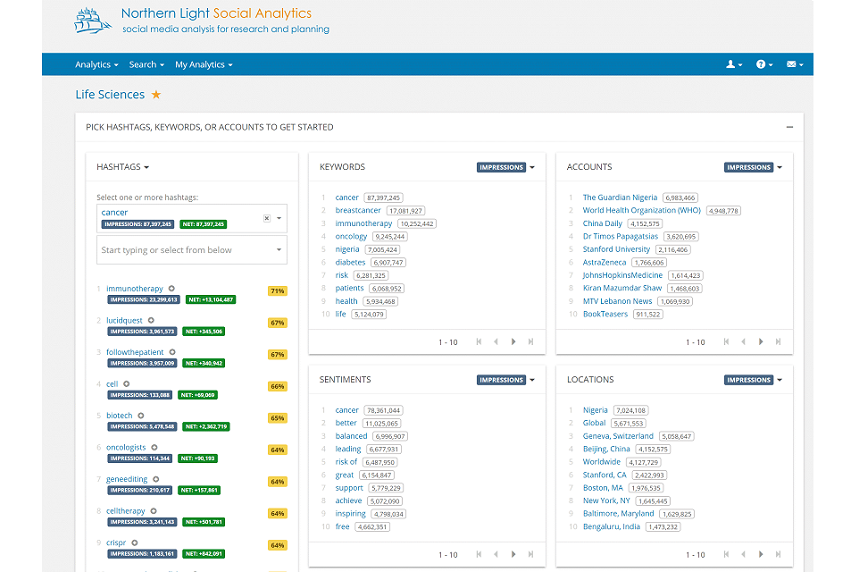Go to next page in Locations panel
The image size is (864, 572).
tap(761, 554)
